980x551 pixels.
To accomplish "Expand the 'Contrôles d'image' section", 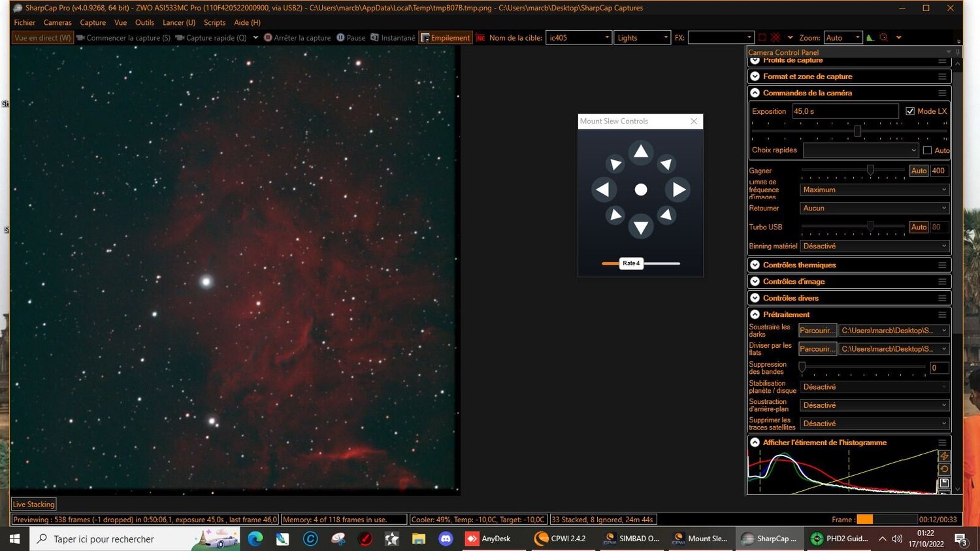I will [x=755, y=282].
